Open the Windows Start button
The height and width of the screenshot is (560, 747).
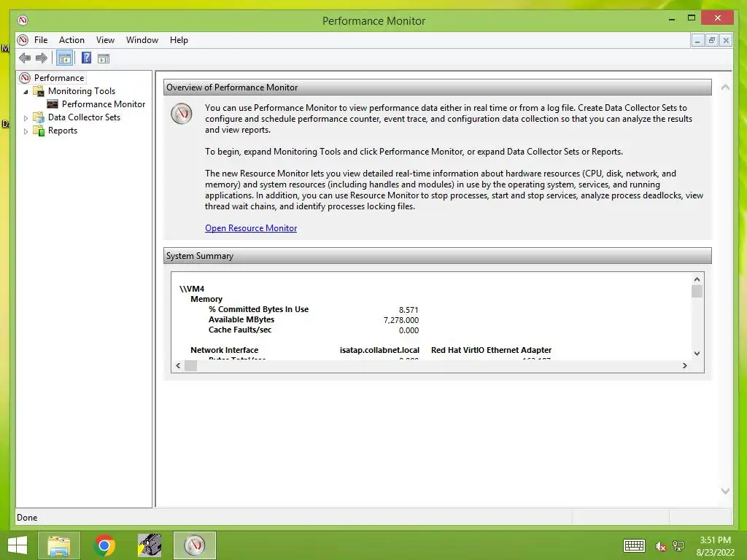18,545
